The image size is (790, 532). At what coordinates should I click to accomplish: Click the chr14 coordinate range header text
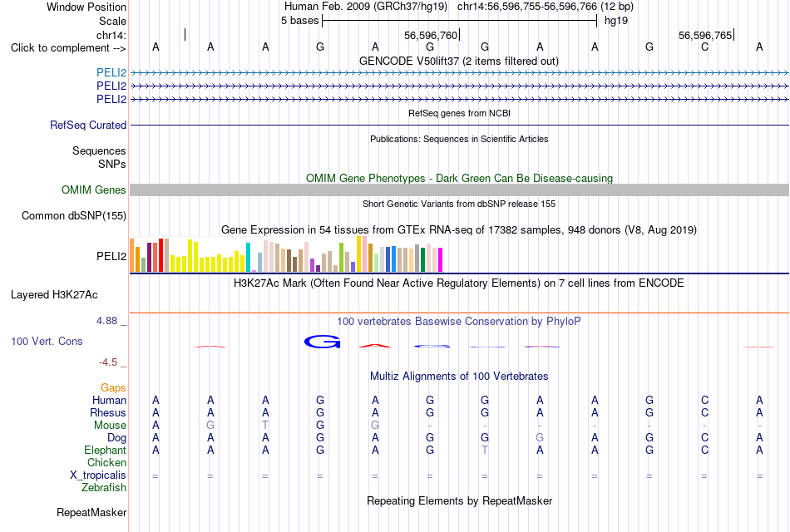click(546, 7)
